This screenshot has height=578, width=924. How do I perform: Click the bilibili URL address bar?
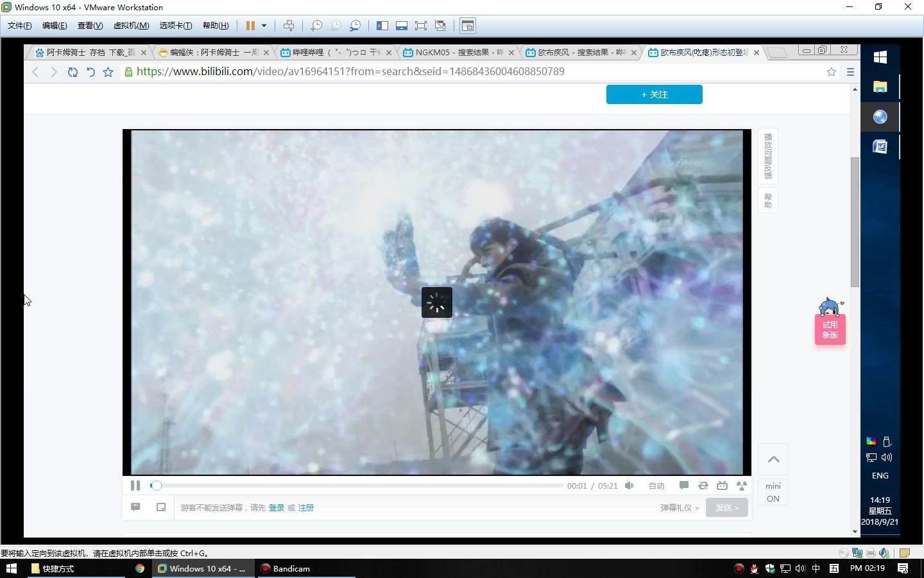click(x=475, y=71)
